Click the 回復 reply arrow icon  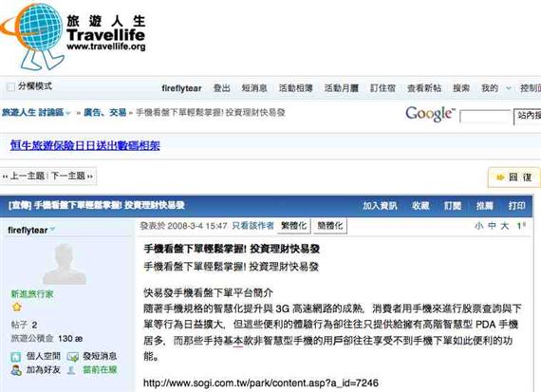500,177
